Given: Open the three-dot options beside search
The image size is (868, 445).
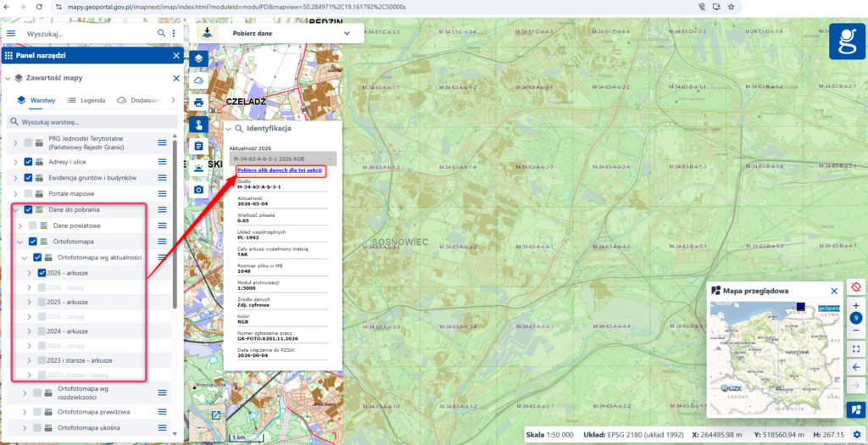Looking at the screenshot, I should 174,33.
